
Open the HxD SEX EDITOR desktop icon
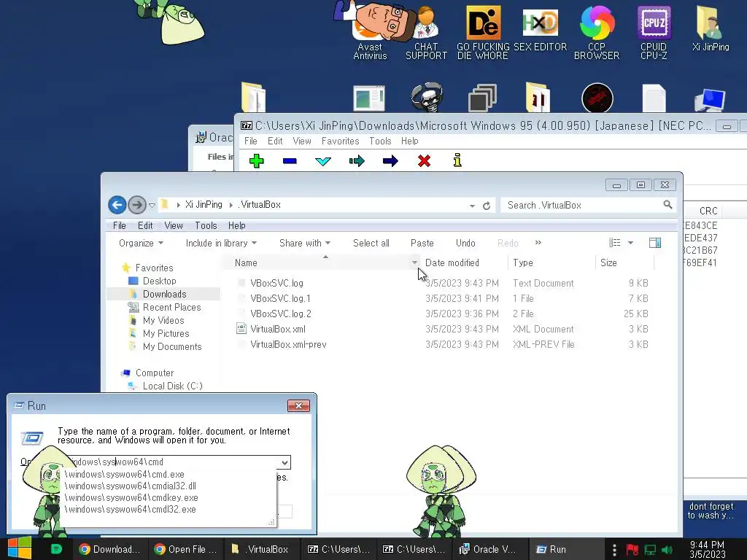(541, 28)
